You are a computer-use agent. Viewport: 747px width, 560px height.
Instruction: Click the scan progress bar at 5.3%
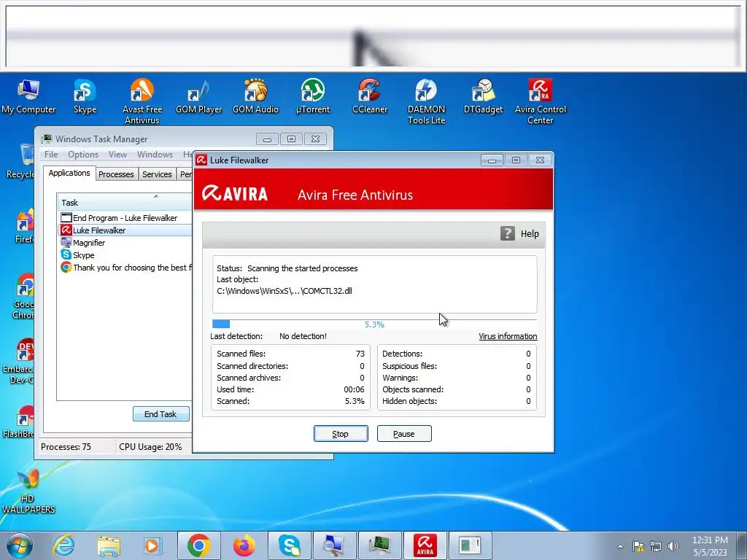point(374,324)
